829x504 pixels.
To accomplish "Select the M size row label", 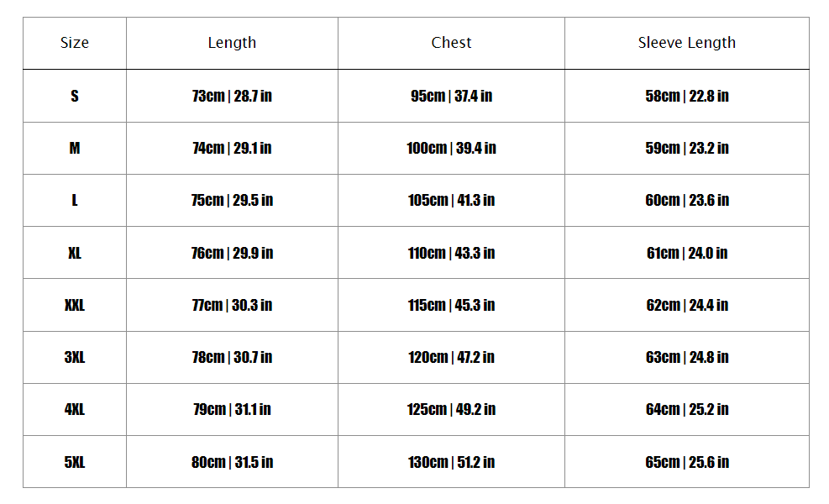I will (x=75, y=148).
